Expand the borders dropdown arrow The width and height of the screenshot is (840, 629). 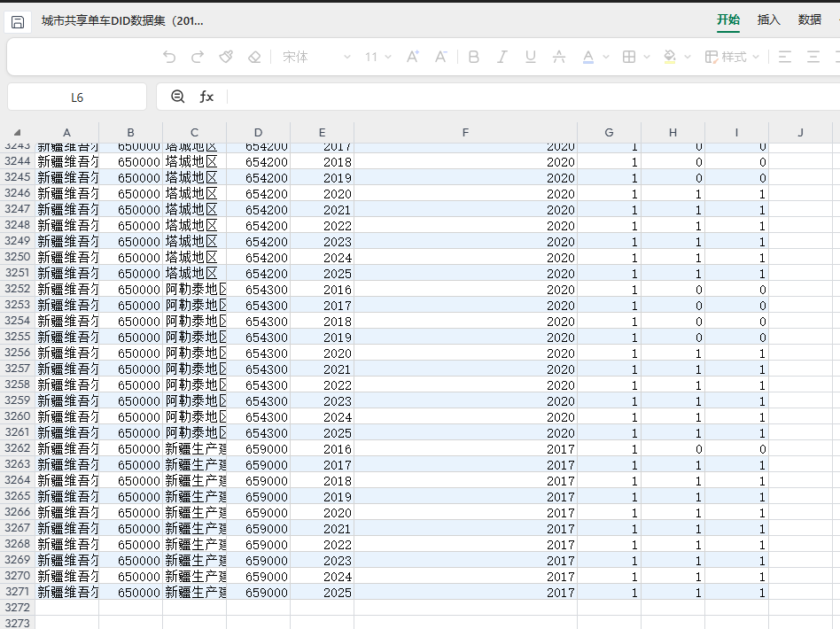click(x=647, y=57)
